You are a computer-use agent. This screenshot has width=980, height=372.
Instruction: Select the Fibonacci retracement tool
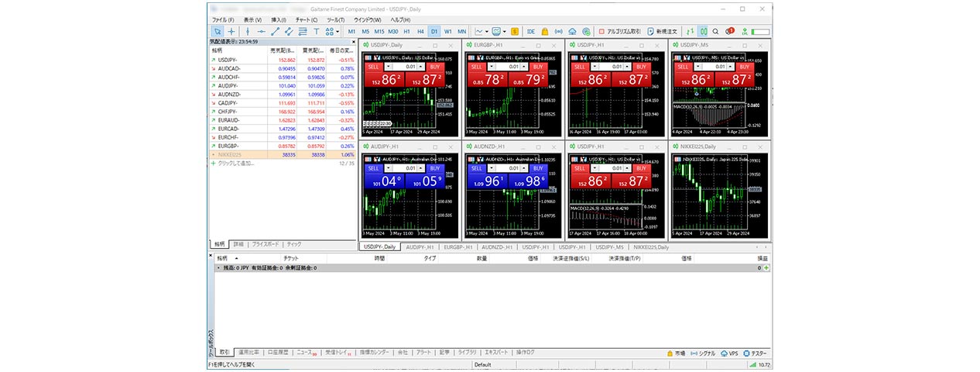tap(303, 32)
